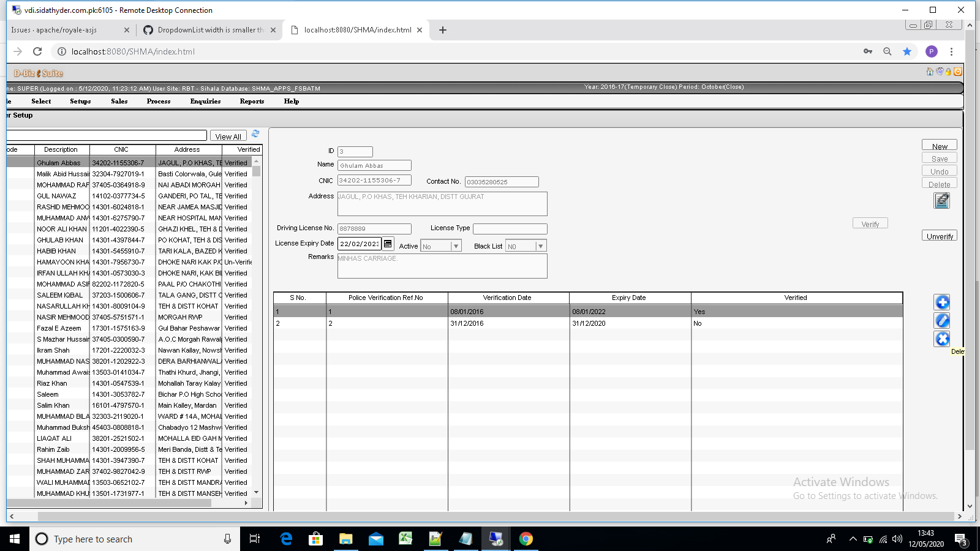The image size is (980, 551).
Task: Click the New button
Action: (x=939, y=145)
